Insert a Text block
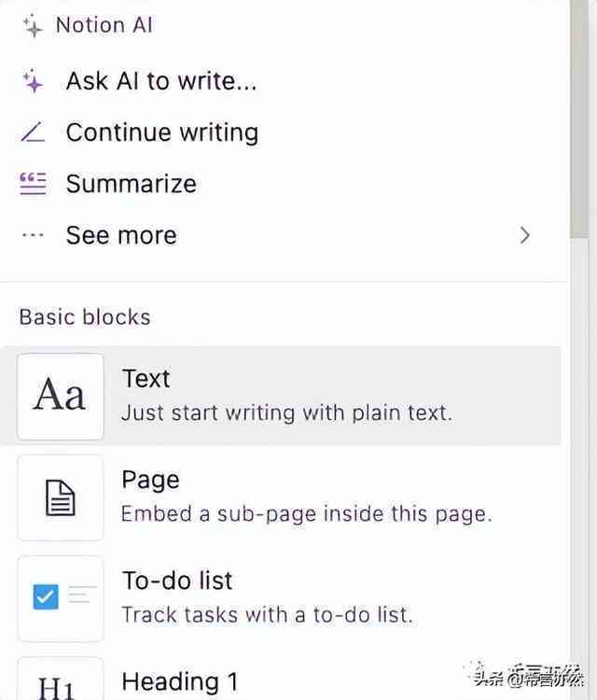597x700 pixels. click(280, 396)
